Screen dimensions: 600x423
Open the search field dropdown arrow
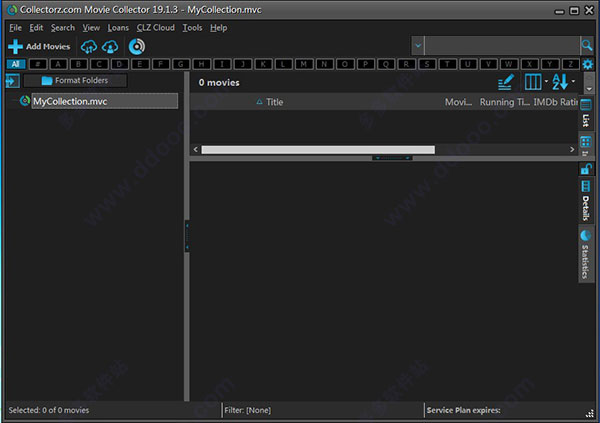coord(418,46)
